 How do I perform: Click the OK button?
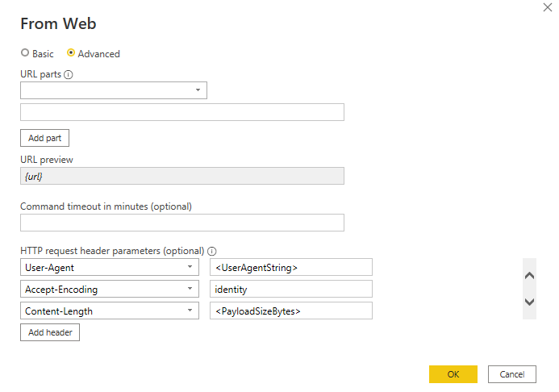(453, 374)
